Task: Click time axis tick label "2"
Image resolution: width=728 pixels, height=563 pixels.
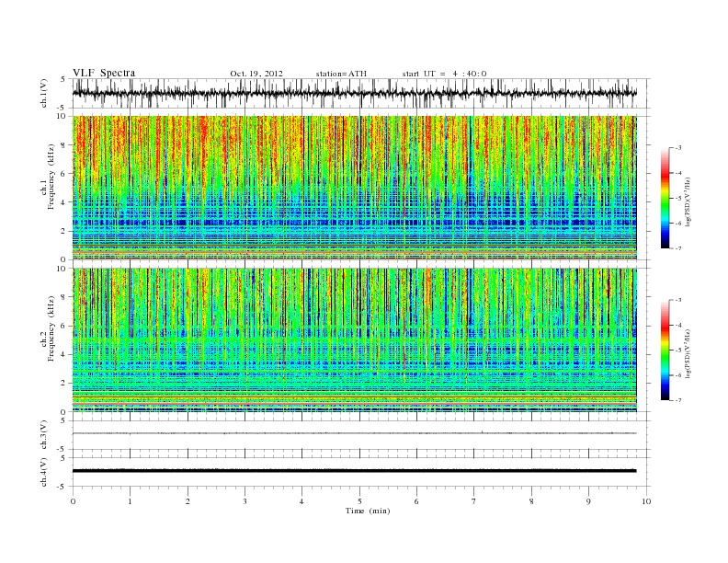Action: tap(188, 501)
